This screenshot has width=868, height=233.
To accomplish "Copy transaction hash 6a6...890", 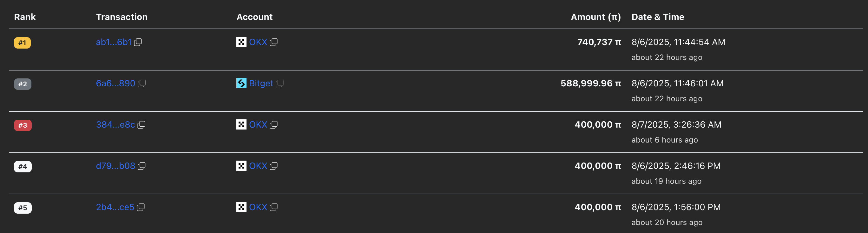I will point(141,83).
